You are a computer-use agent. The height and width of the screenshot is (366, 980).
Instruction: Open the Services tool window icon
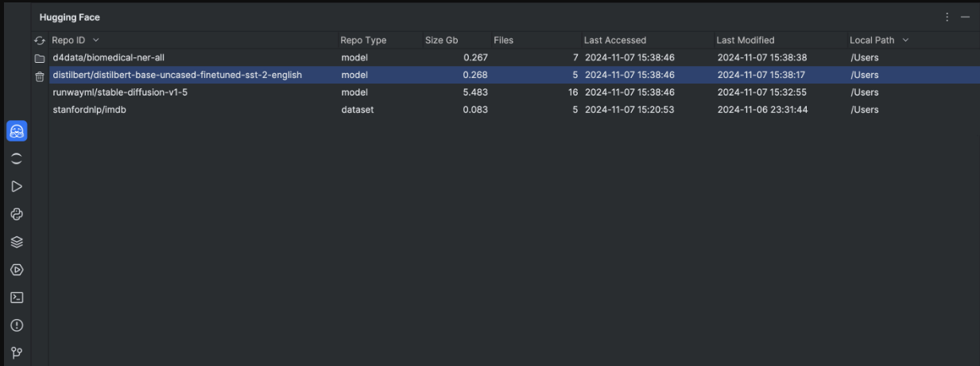click(x=17, y=270)
